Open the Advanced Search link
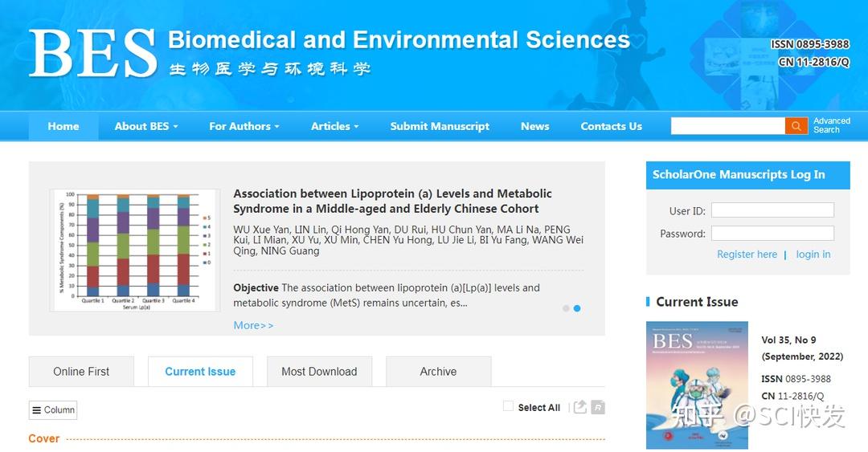868x452 pixels. click(831, 125)
